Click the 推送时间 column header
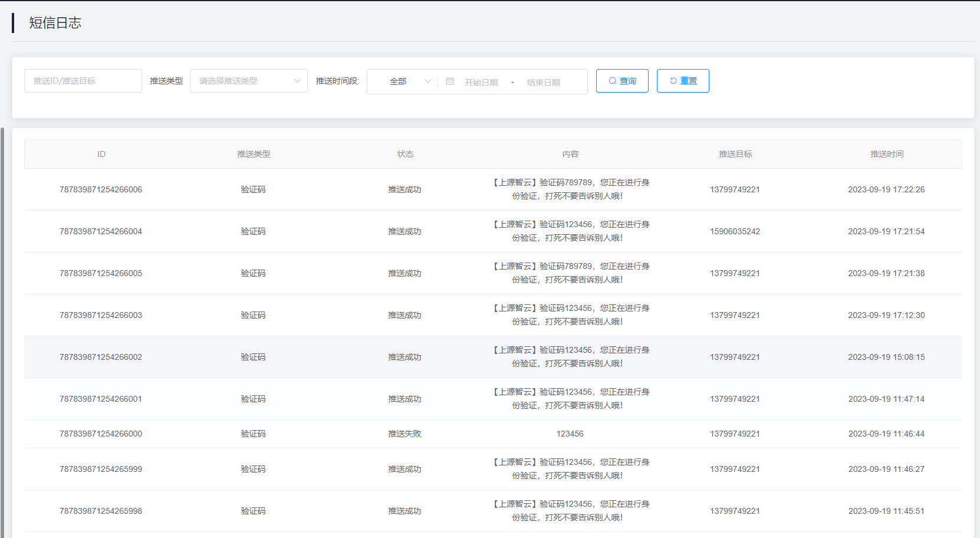 click(x=886, y=154)
